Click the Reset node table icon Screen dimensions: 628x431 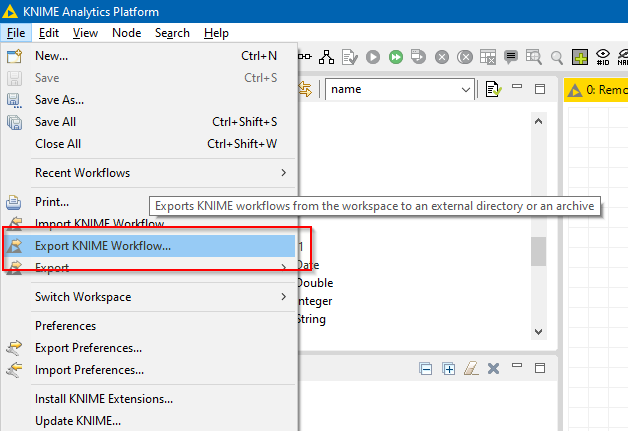point(488,57)
